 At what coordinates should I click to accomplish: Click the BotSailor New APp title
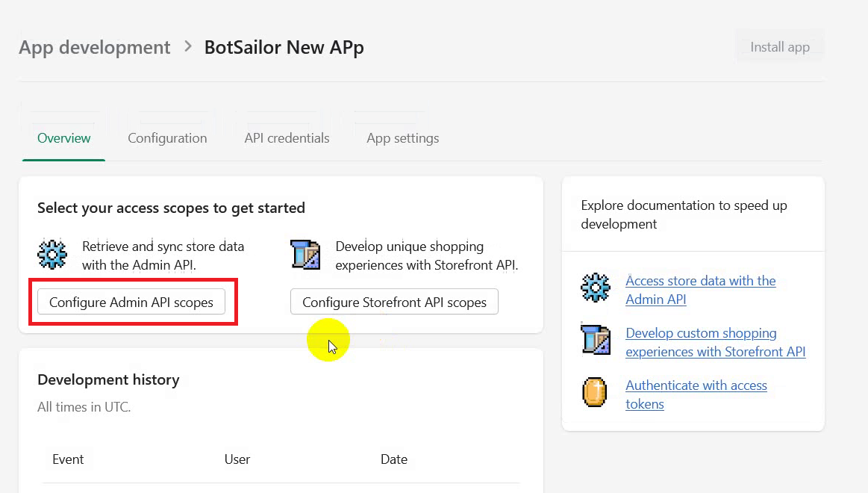[284, 48]
